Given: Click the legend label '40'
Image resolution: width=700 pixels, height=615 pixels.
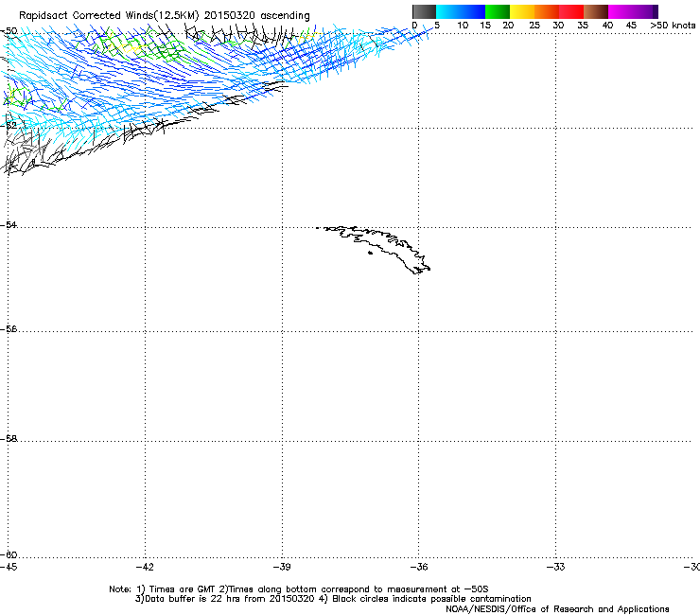Looking at the screenshot, I should pos(607,26).
